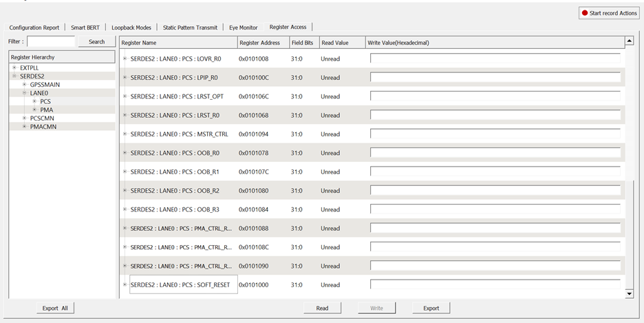The width and height of the screenshot is (644, 323).
Task: Collapse the SERDES2 tree node
Action: pyautogui.click(x=14, y=76)
